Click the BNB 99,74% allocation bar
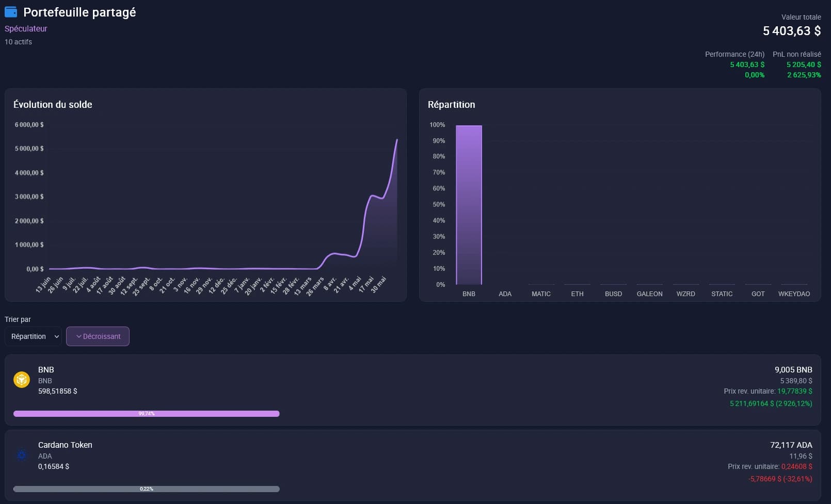The height and width of the screenshot is (504, 831). coord(147,414)
